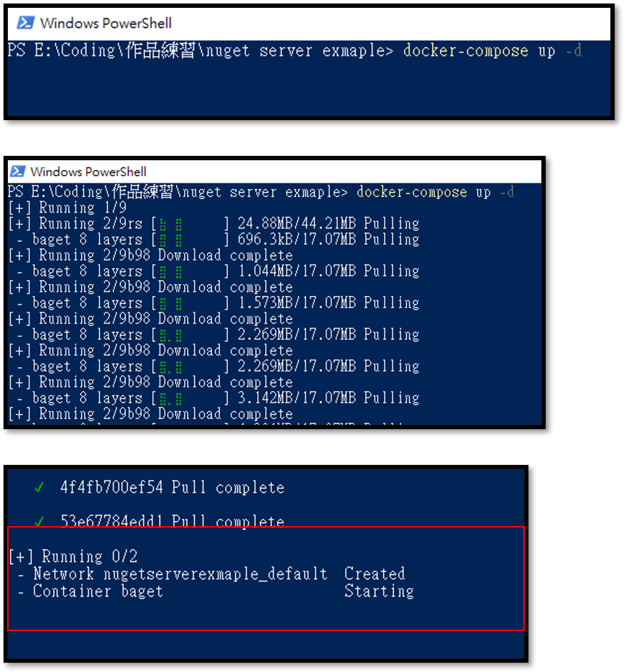Click the docker-compose command in the second terminal
This screenshot has height=672, width=624.
click(x=412, y=192)
